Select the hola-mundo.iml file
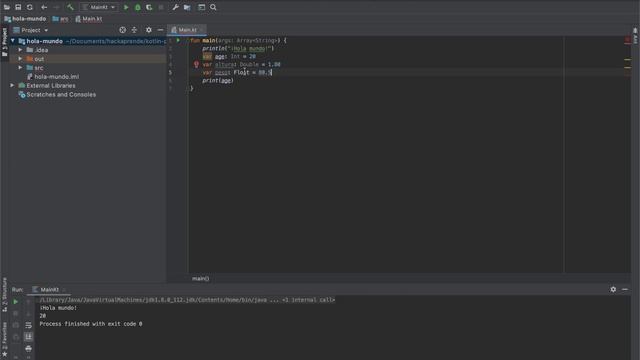 (x=53, y=77)
